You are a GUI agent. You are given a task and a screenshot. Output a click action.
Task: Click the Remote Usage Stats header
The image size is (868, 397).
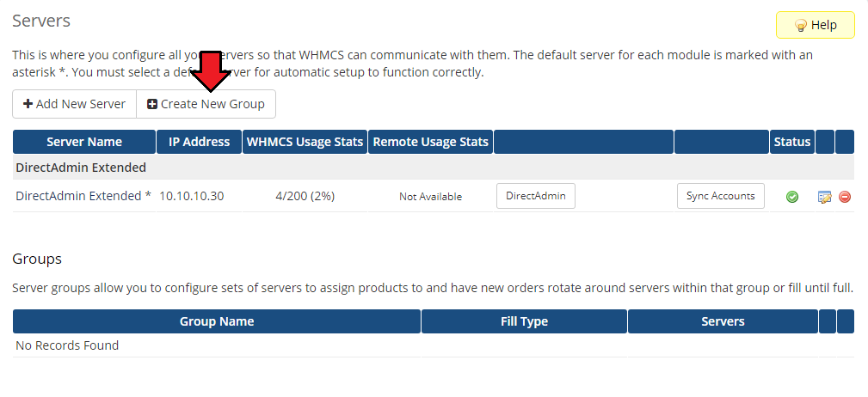tap(431, 142)
